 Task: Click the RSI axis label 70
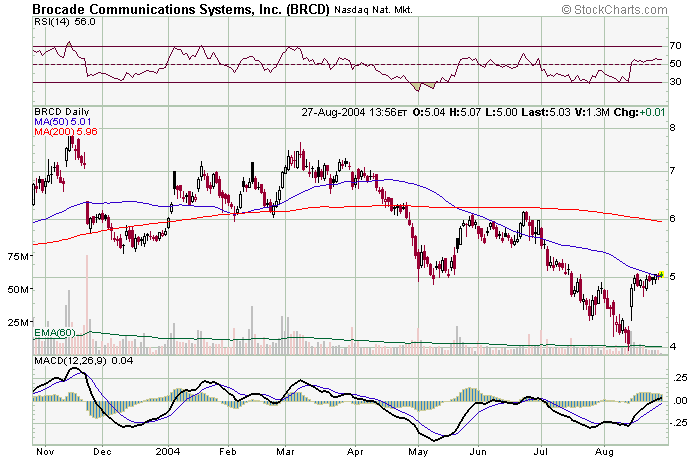click(x=675, y=46)
